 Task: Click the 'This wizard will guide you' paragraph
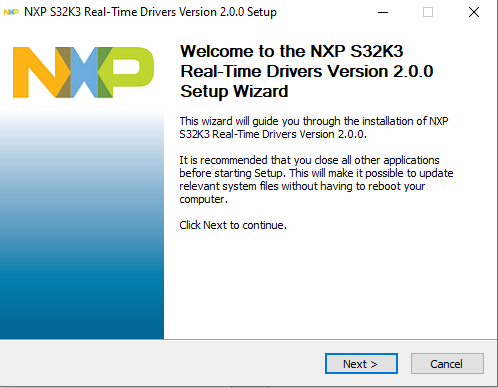(314, 127)
